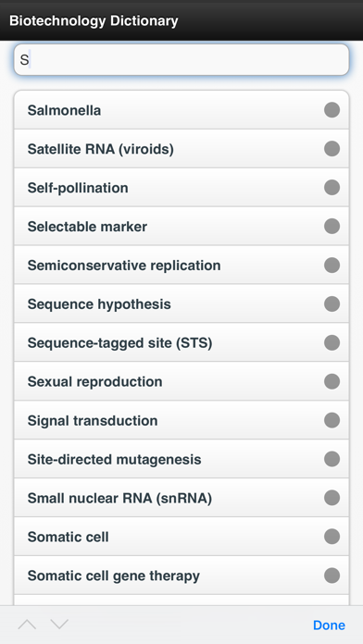Tap the circle icon on Small nuclear RNA row

(332, 498)
